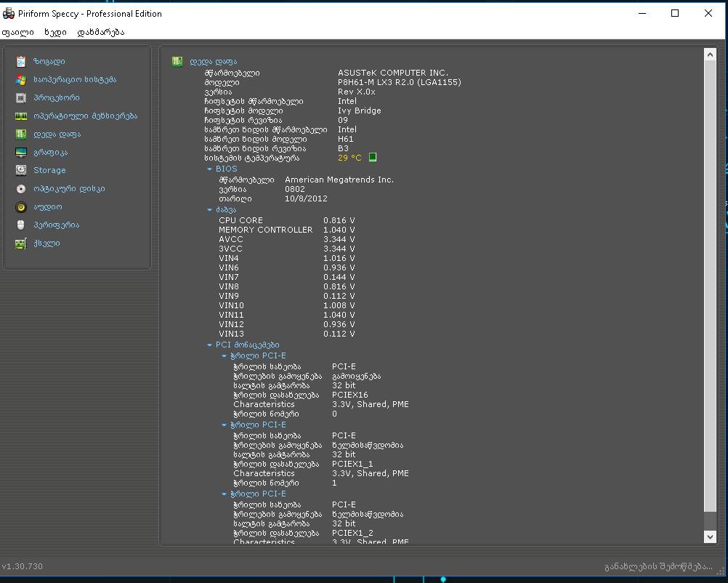Image resolution: width=728 pixels, height=583 pixels.
Task: Collapse the BIOS section
Action: 210,169
